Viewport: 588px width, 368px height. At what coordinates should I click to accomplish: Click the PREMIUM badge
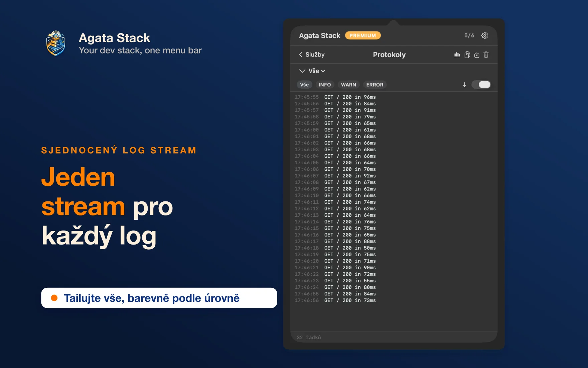[363, 35]
